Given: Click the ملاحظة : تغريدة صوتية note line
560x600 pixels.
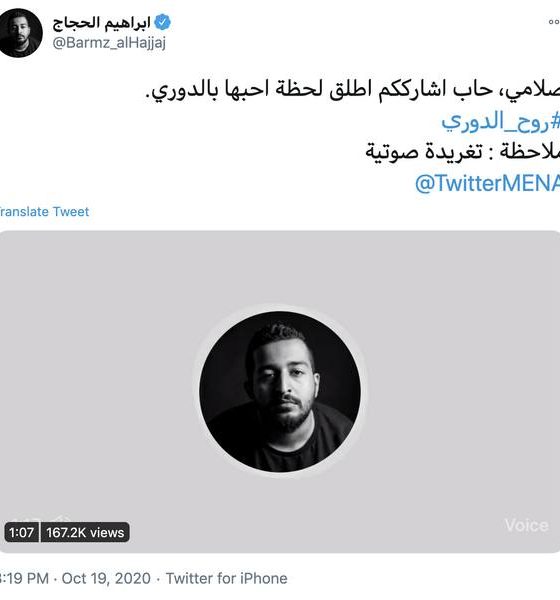Looking at the screenshot, I should tap(462, 152).
